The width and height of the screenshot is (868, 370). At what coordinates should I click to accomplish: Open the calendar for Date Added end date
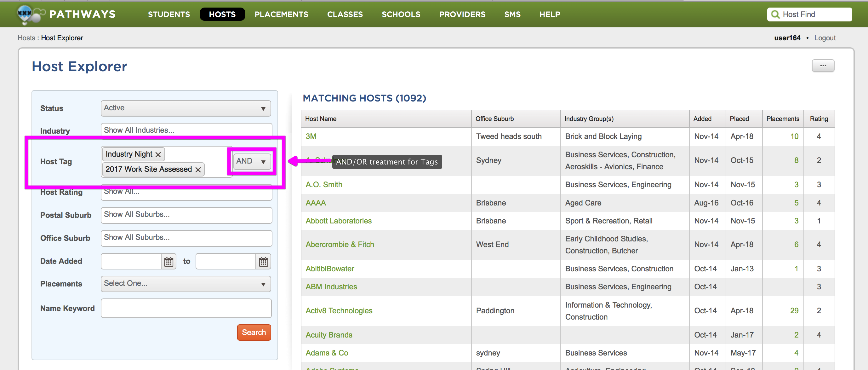(263, 261)
